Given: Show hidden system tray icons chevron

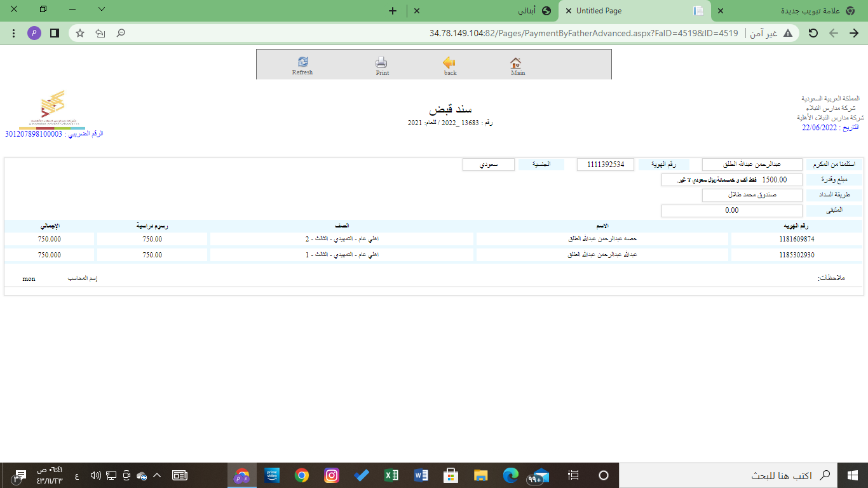Looking at the screenshot, I should click(157, 475).
